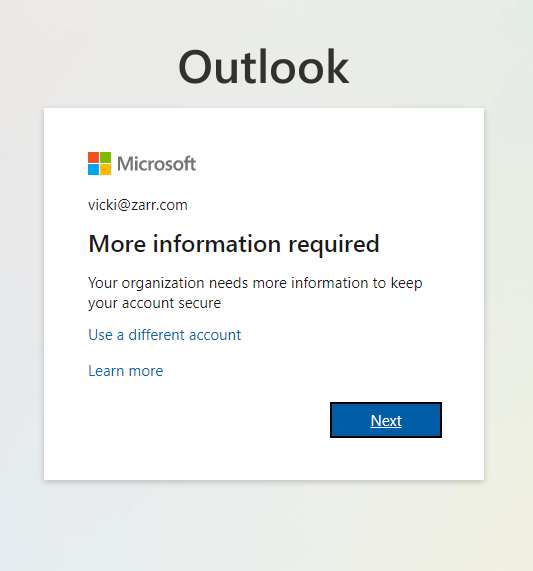Click the 'Your organization needs more information' line

point(255,283)
